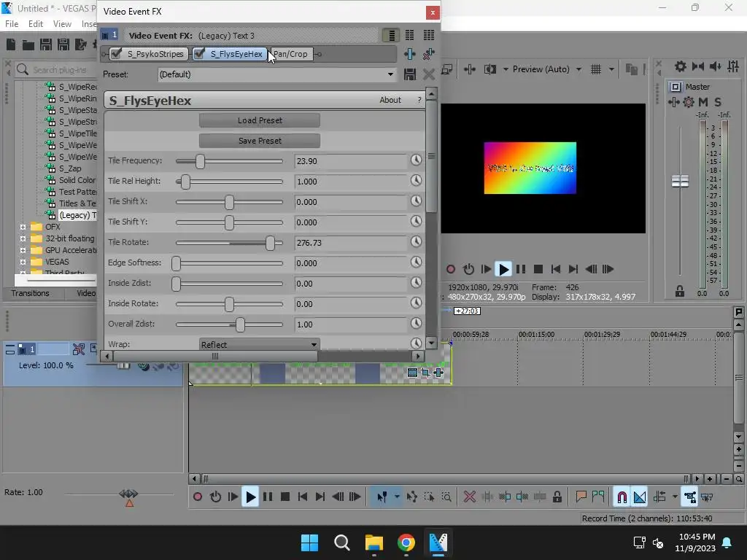Toggle the S_FlysEyeHex effect checkbox
747x560 pixels.
[x=199, y=54]
